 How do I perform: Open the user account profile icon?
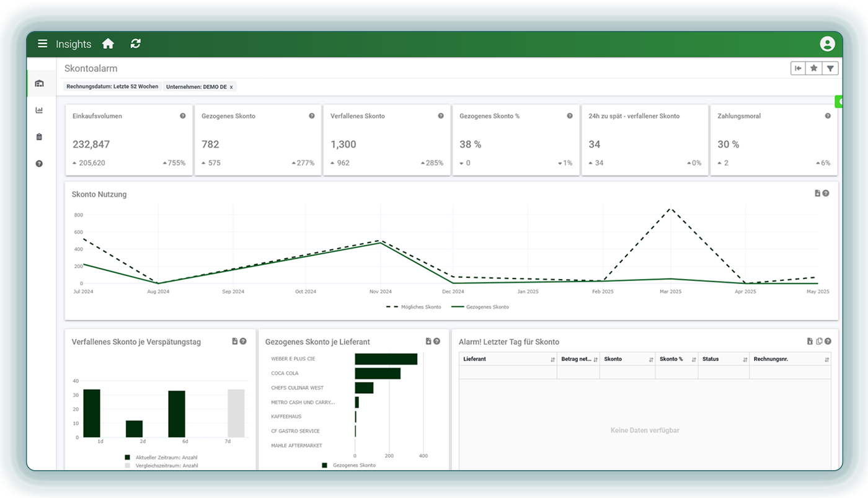click(x=827, y=43)
